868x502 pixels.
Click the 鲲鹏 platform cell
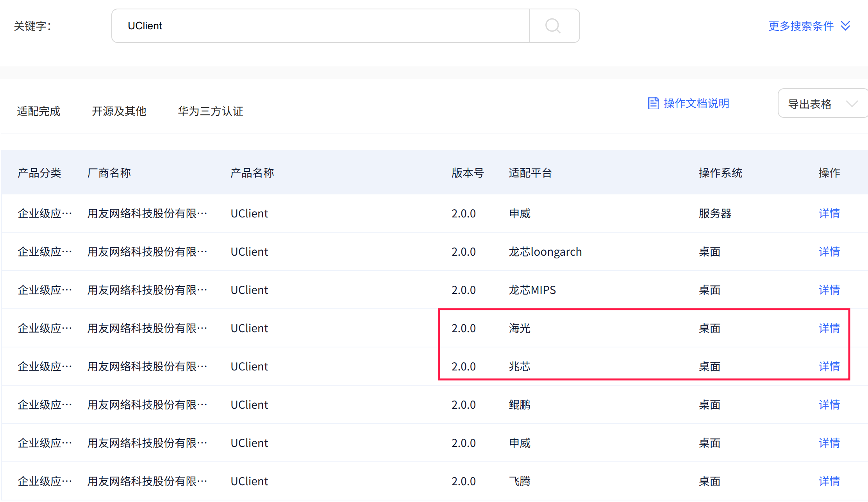[x=520, y=405]
